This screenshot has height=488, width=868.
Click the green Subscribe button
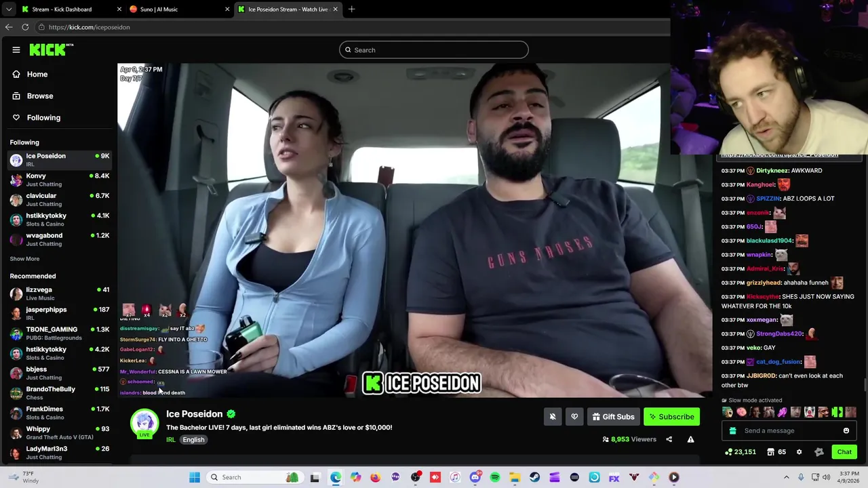(671, 417)
